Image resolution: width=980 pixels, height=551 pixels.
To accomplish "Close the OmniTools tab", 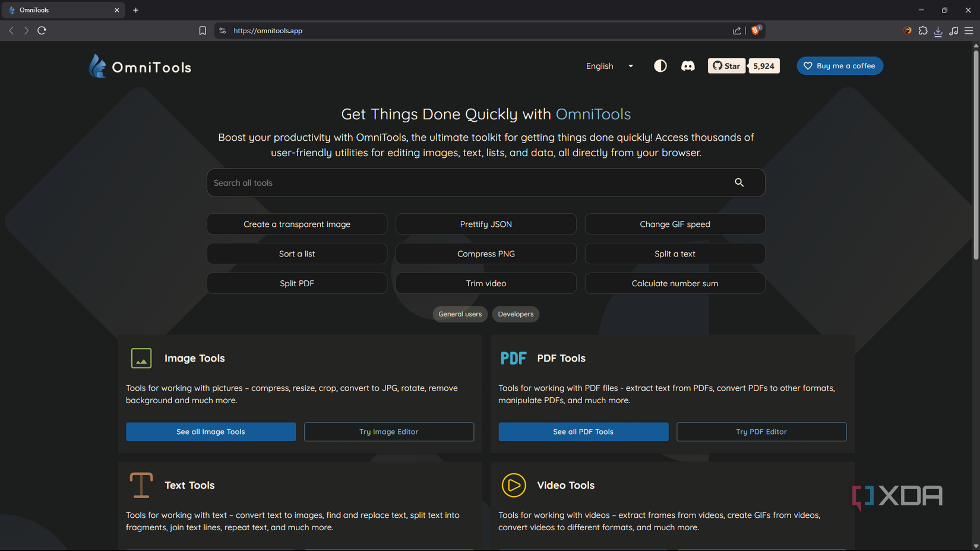I will tap(116, 10).
